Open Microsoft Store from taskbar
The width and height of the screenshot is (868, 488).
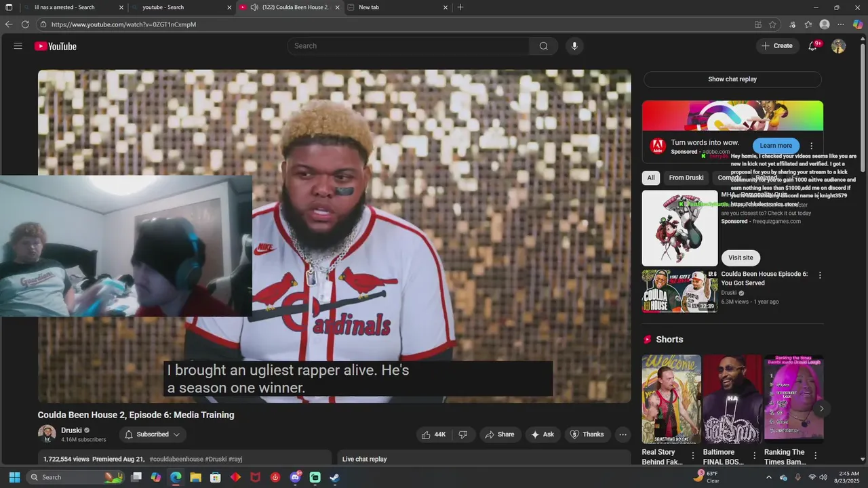216,477
